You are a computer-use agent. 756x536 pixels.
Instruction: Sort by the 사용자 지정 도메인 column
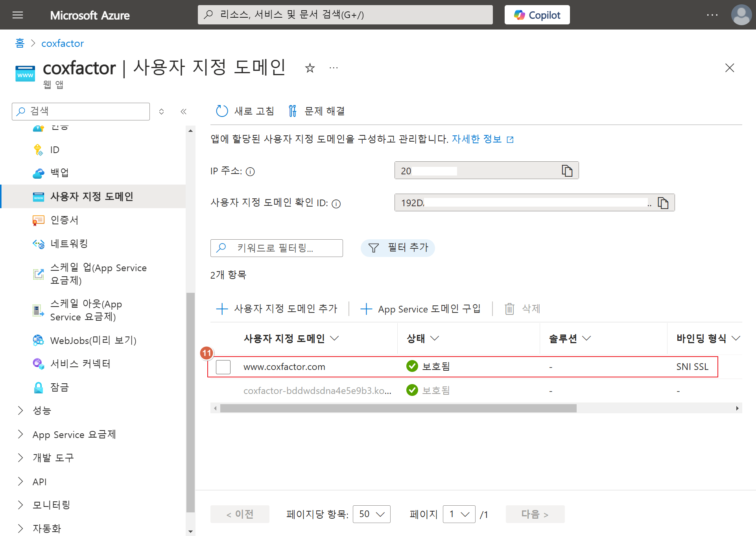pyautogui.click(x=291, y=338)
